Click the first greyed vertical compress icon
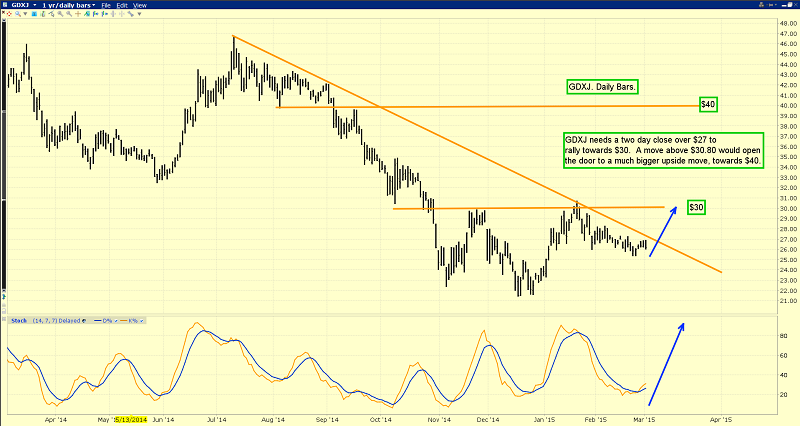The width and height of the screenshot is (800, 426). coord(113,14)
